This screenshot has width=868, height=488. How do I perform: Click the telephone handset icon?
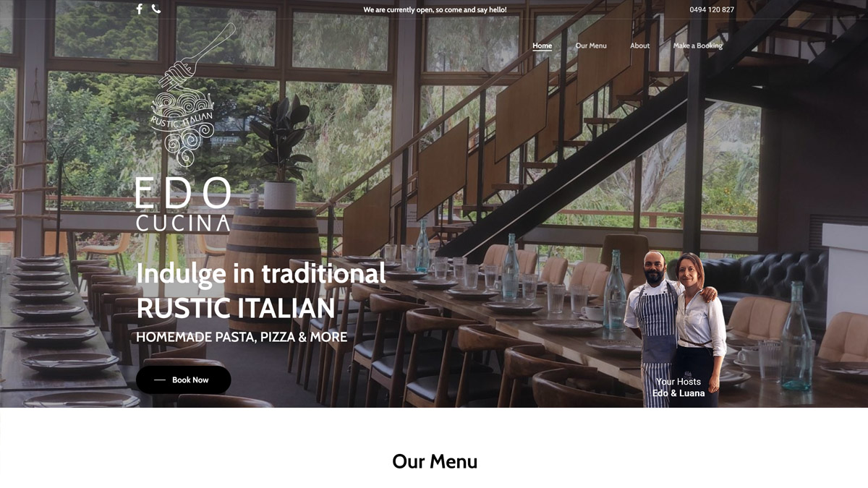tap(156, 9)
